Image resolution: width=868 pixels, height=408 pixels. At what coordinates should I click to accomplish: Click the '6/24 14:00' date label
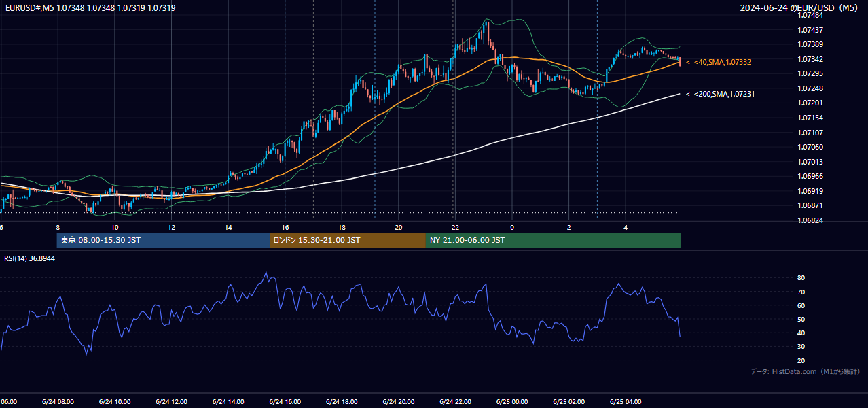click(x=228, y=402)
